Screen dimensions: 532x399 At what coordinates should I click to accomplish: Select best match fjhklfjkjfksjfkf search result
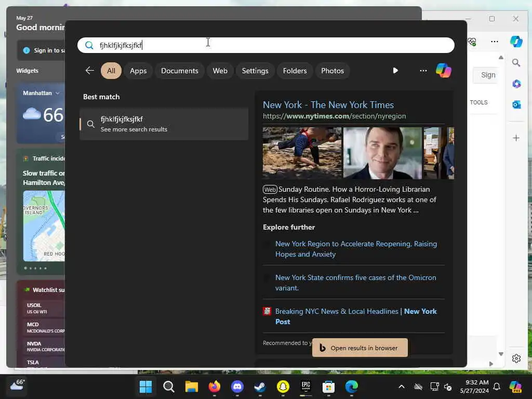164,124
